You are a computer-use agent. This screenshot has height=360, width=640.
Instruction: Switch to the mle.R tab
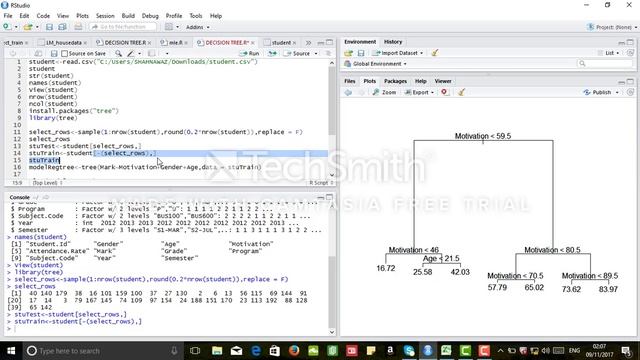click(x=176, y=42)
